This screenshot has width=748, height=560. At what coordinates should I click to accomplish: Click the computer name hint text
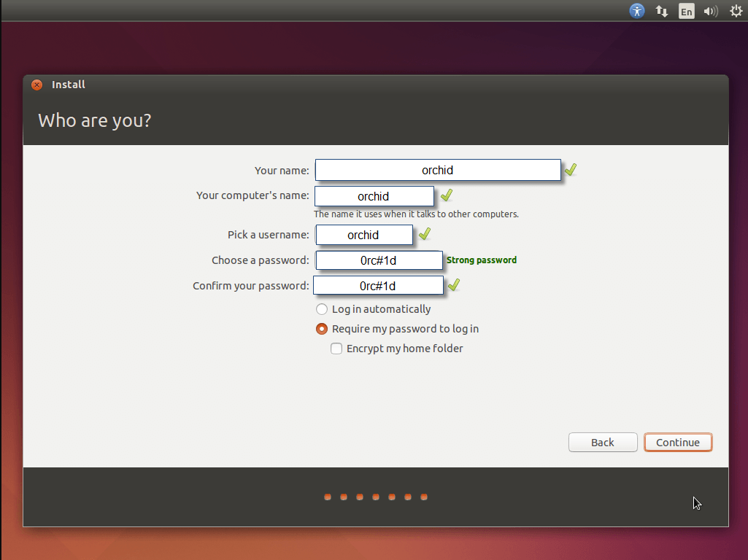coord(416,214)
